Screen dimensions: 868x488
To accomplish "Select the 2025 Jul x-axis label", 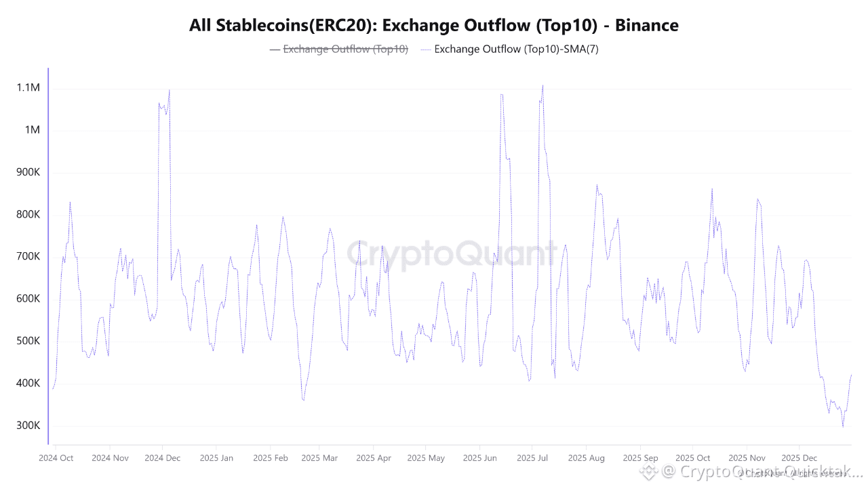I will tap(532, 458).
